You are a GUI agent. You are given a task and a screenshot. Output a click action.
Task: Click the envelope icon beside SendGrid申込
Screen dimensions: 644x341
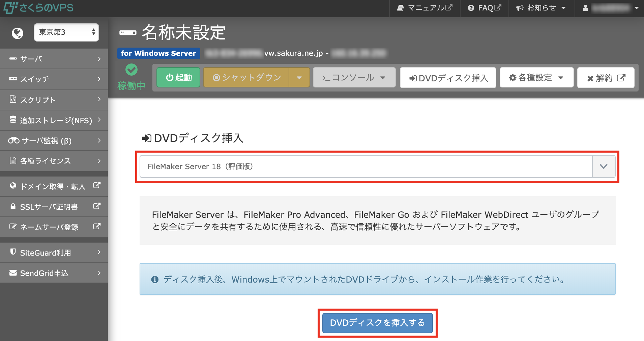[13, 272]
